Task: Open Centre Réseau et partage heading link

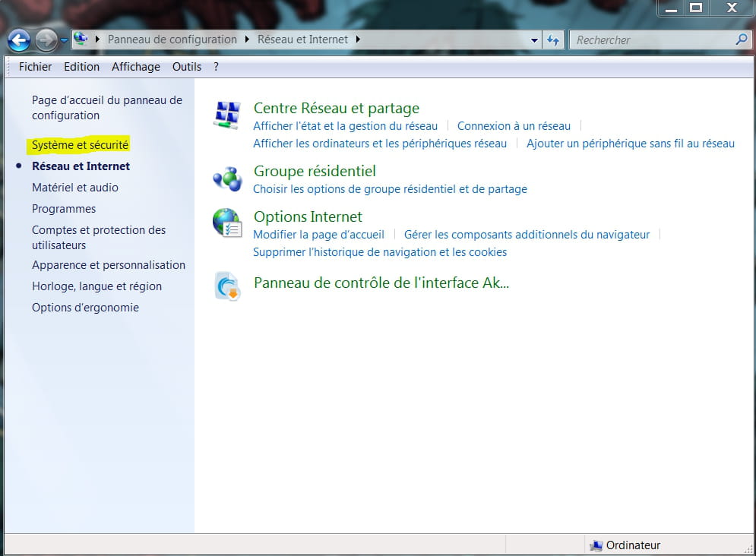Action: [x=336, y=109]
